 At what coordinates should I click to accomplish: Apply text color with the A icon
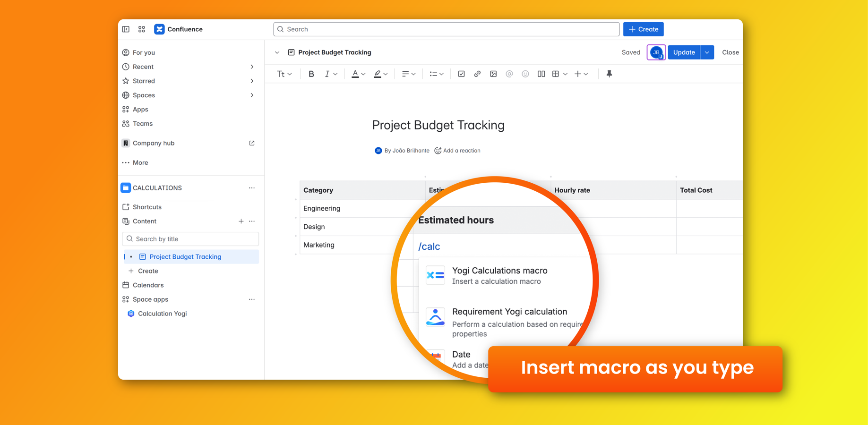point(355,74)
